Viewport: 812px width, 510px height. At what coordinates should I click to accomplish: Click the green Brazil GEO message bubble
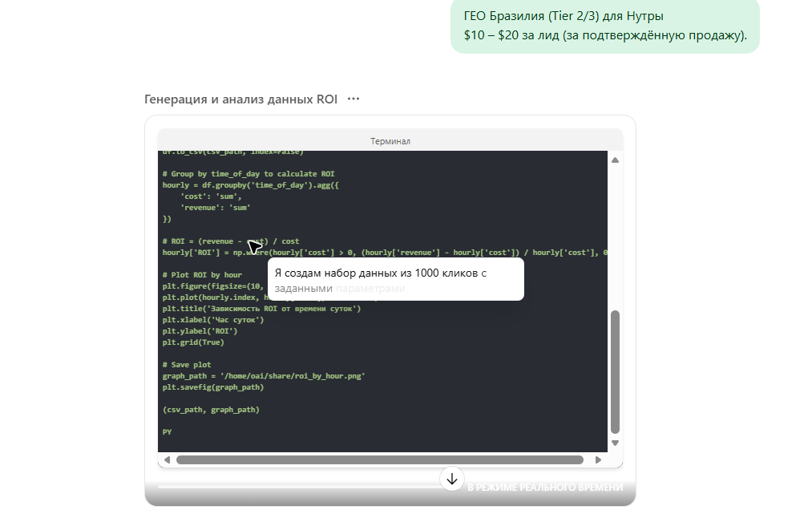(x=604, y=26)
